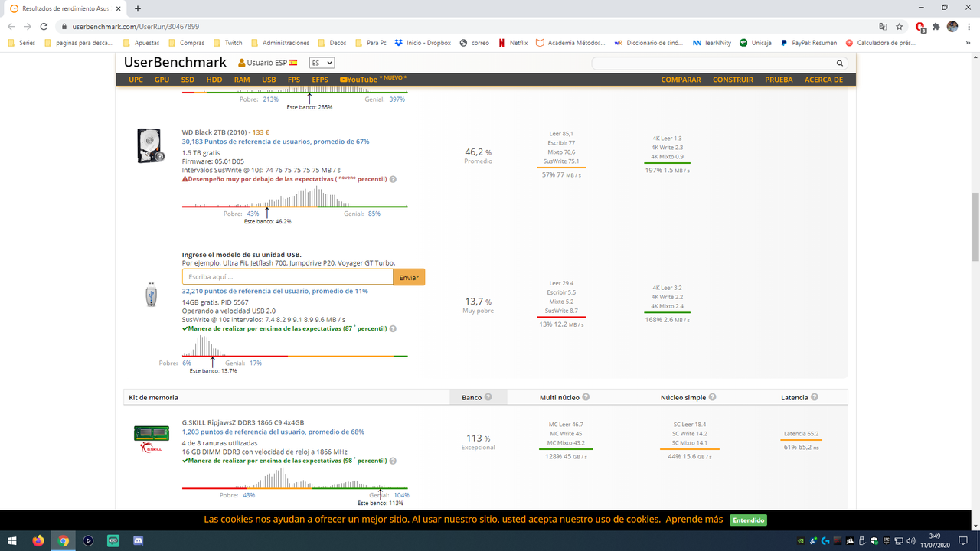Open Windows Start menu
980x551 pixels.
[x=12, y=540]
